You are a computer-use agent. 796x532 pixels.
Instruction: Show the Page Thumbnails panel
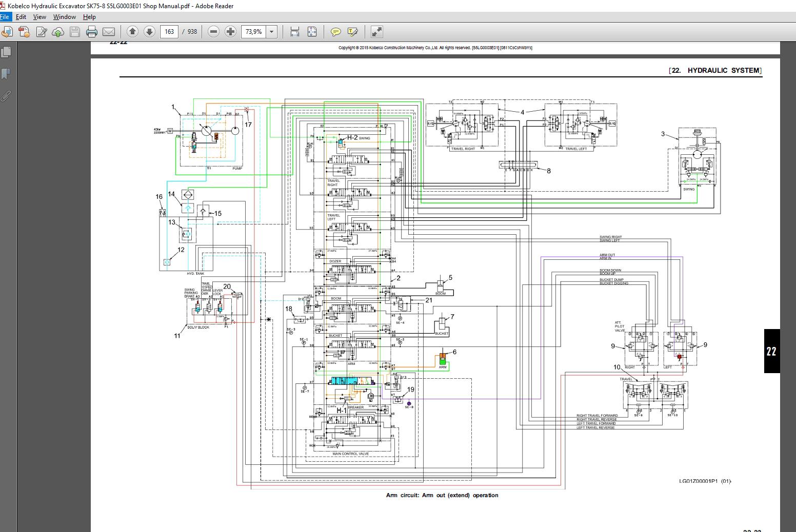point(6,52)
